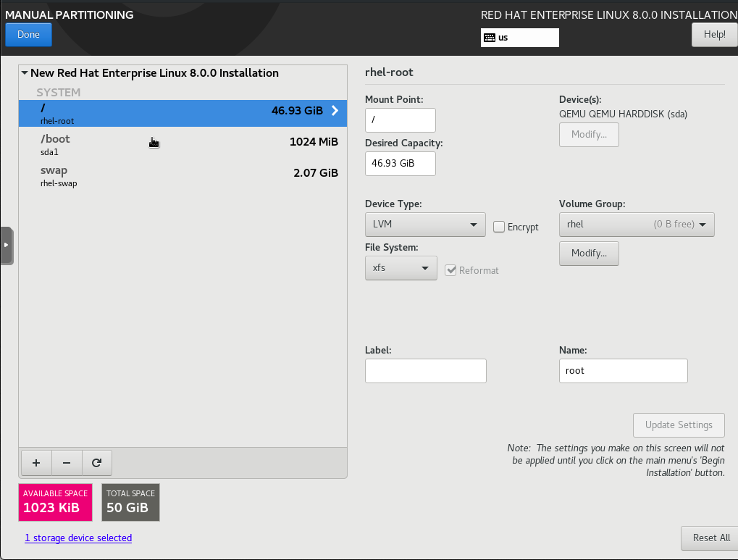Open the Device Type dropdown

(425, 224)
